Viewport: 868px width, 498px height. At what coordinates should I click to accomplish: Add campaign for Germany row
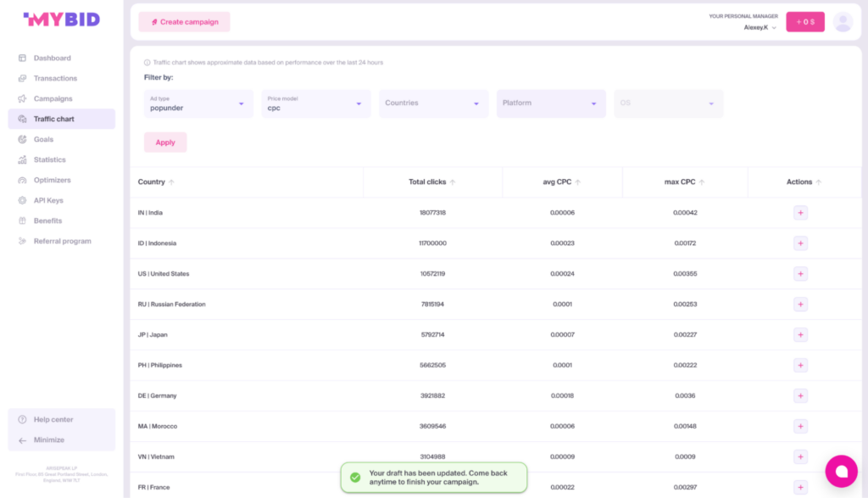pos(800,395)
